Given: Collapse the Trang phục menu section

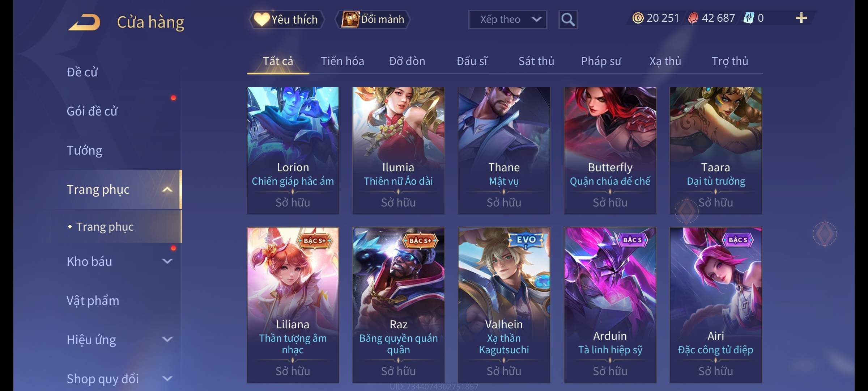Looking at the screenshot, I should click(x=167, y=189).
